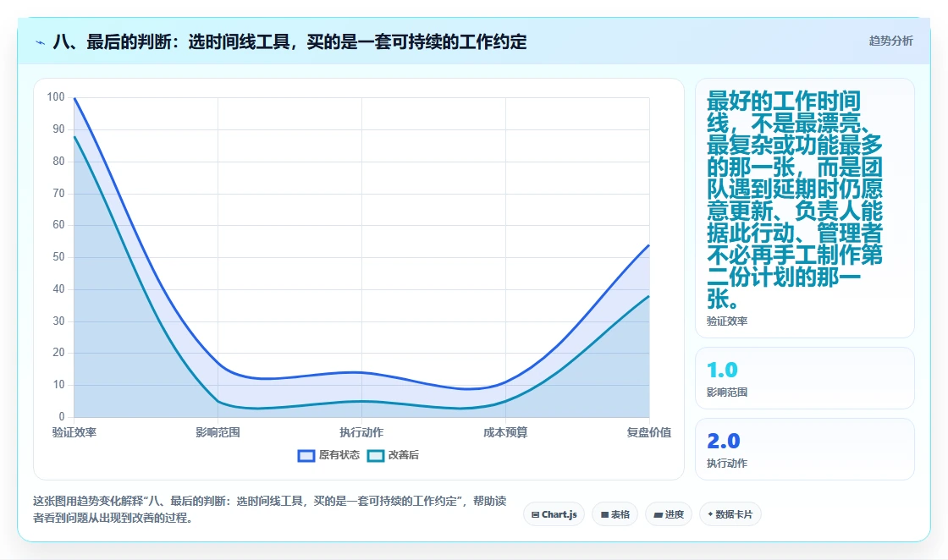Click the 数据卡片 tag
The image size is (948, 560).
(730, 514)
